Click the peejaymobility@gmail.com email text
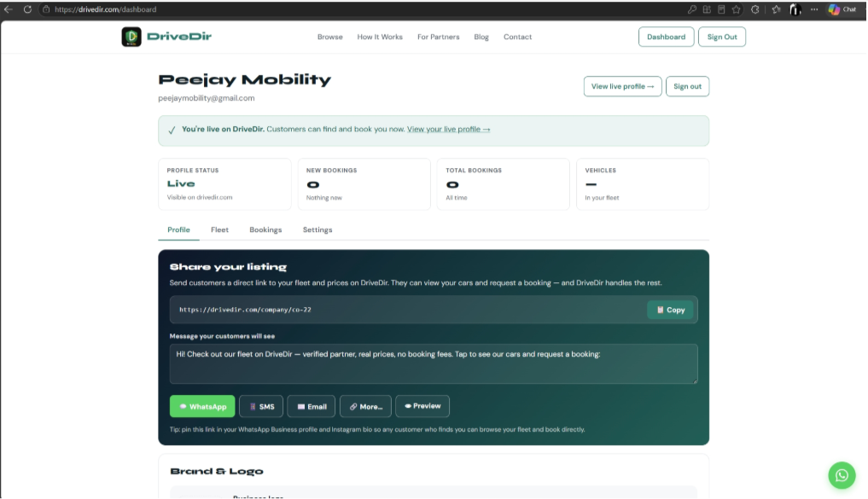 click(207, 98)
